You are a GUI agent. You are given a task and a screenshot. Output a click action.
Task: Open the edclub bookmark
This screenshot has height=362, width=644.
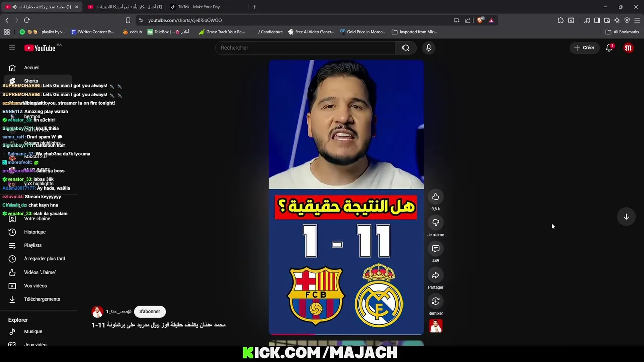point(132,32)
